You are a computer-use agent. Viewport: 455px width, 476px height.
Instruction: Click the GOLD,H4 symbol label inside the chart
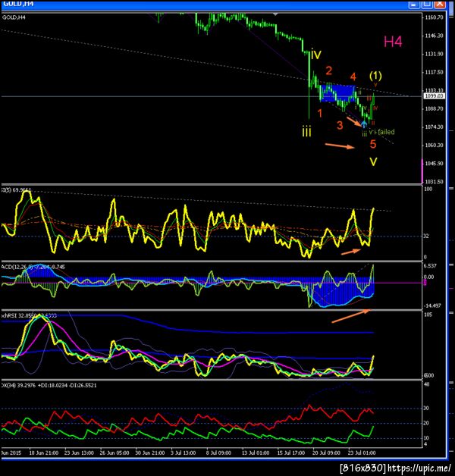(14, 17)
